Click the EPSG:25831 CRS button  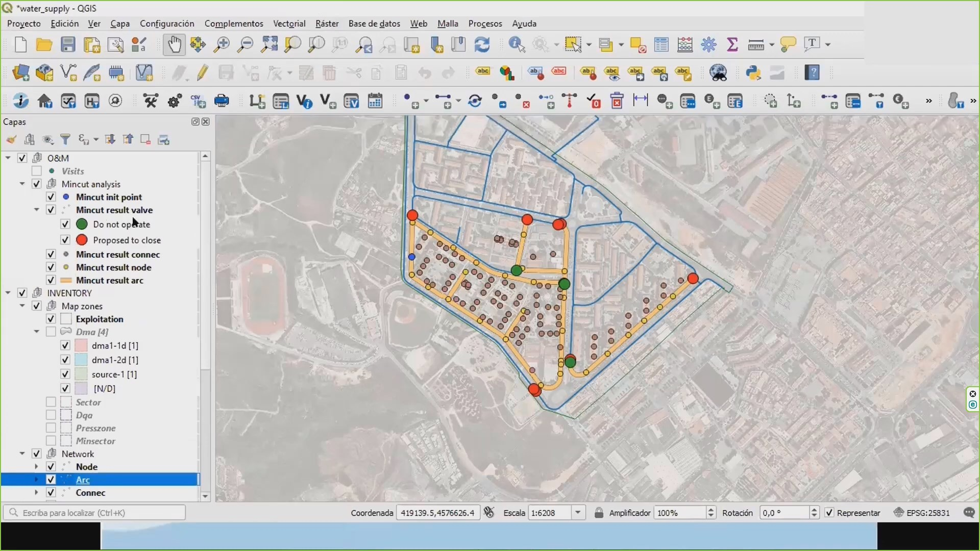point(922,513)
